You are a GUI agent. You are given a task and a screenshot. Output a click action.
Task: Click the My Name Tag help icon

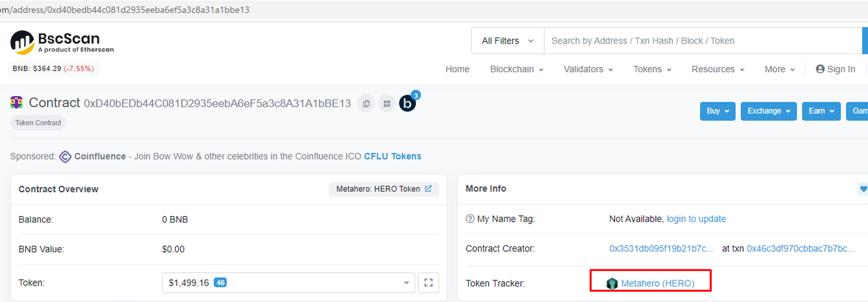pos(470,219)
